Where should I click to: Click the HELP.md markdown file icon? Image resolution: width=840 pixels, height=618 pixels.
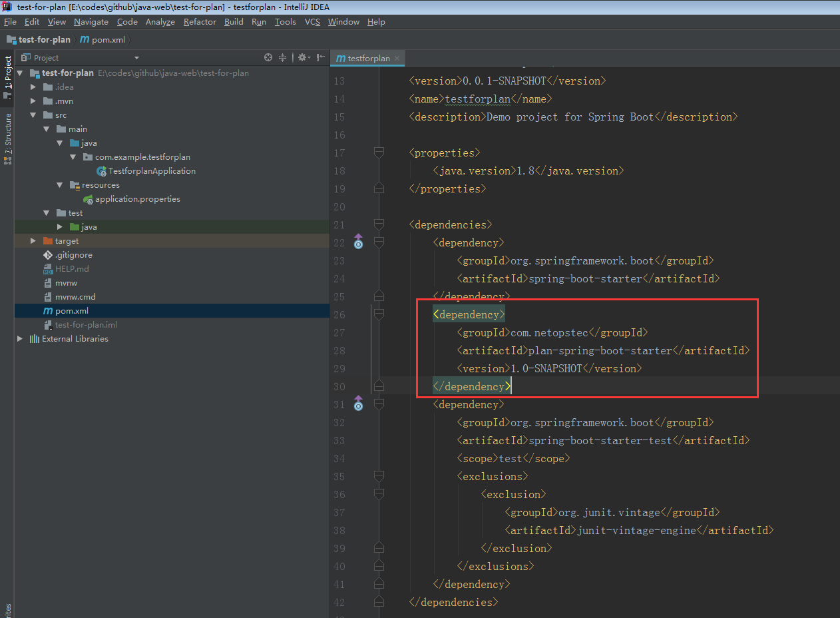(48, 269)
